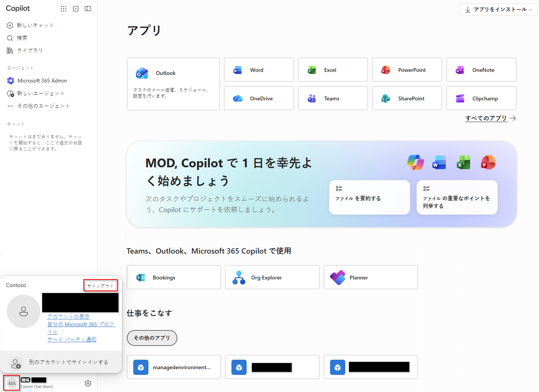The image size is (539, 392).
Task: Click サインアウト in the account popup
Action: (x=100, y=286)
